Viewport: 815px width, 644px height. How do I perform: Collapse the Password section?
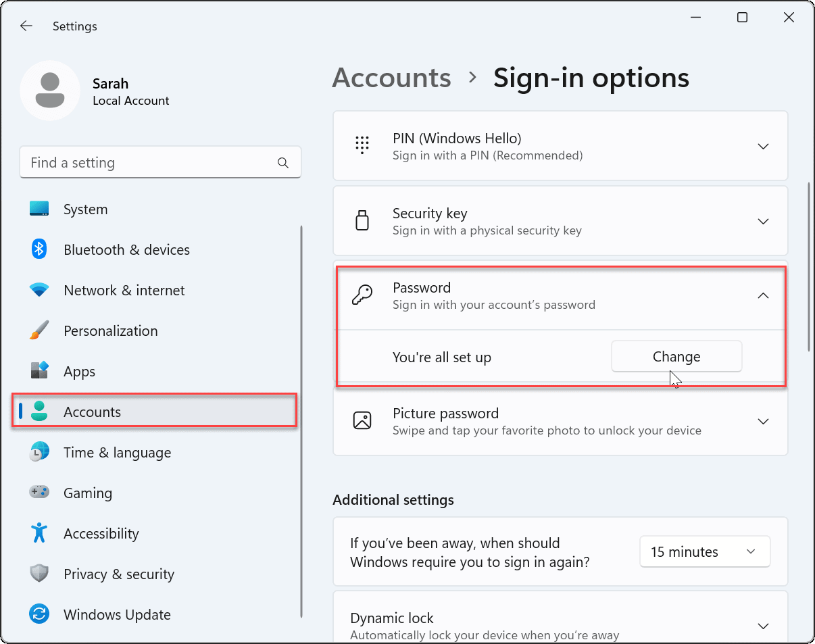click(763, 295)
